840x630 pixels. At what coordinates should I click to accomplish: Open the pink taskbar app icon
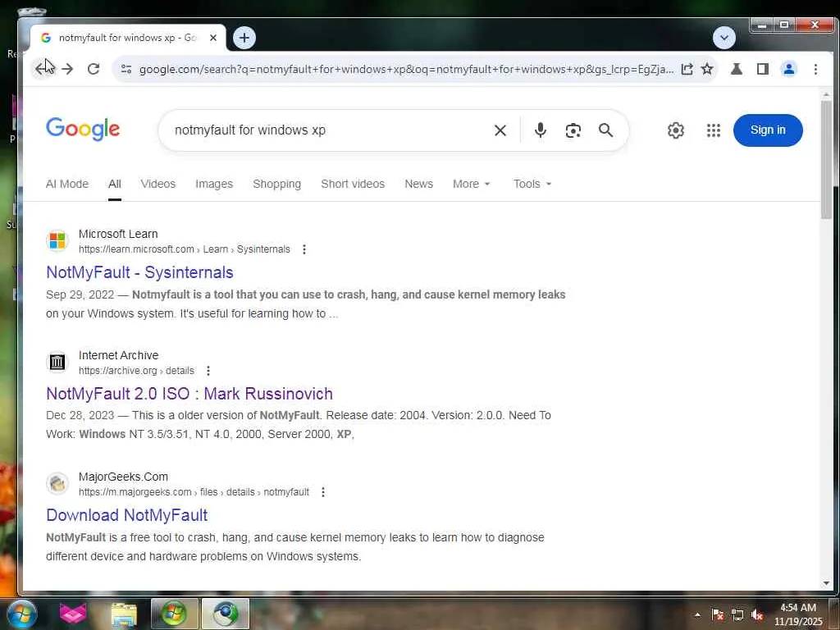coord(73,614)
